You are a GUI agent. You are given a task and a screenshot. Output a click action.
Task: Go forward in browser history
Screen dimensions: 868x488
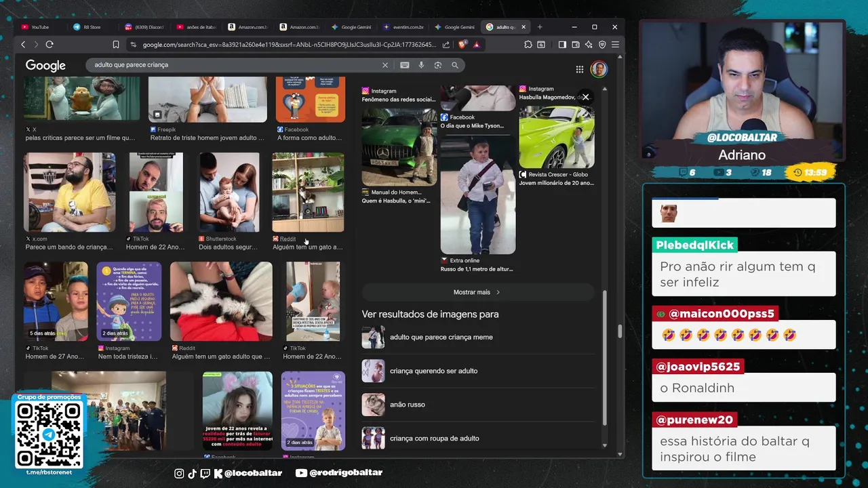[35, 45]
